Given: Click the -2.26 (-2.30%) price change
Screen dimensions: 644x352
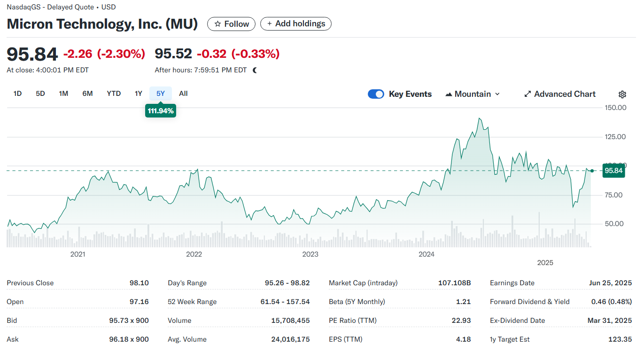Looking at the screenshot, I should pos(104,54).
